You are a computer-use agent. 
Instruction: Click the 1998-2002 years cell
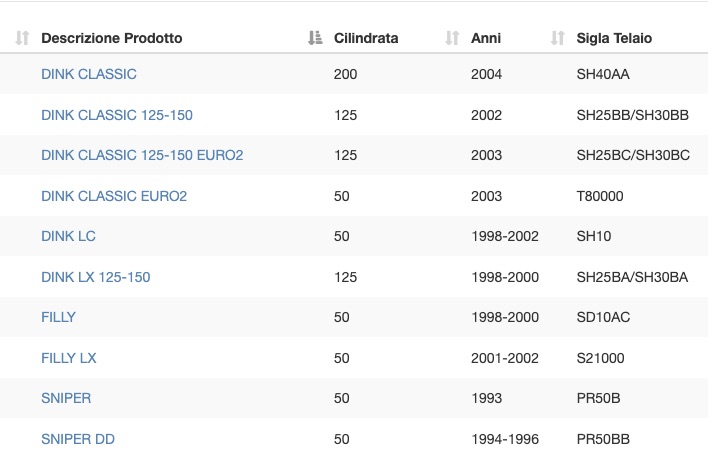[x=505, y=236]
